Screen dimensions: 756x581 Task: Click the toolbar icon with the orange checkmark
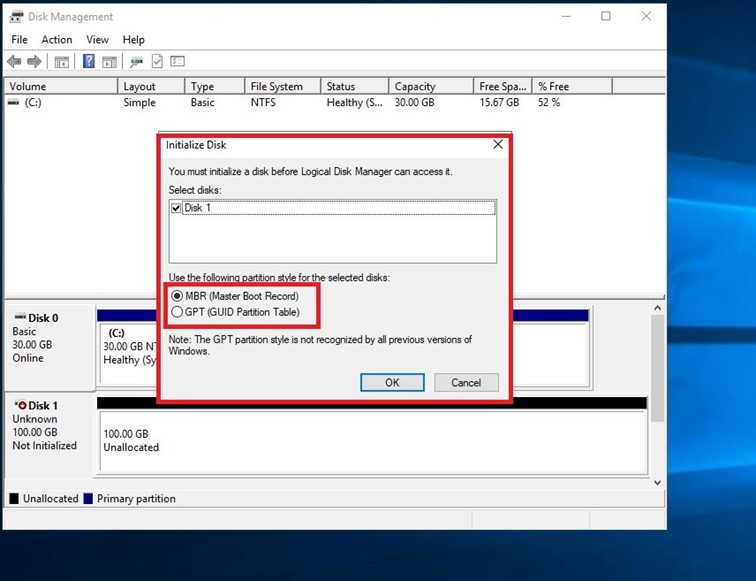click(157, 62)
